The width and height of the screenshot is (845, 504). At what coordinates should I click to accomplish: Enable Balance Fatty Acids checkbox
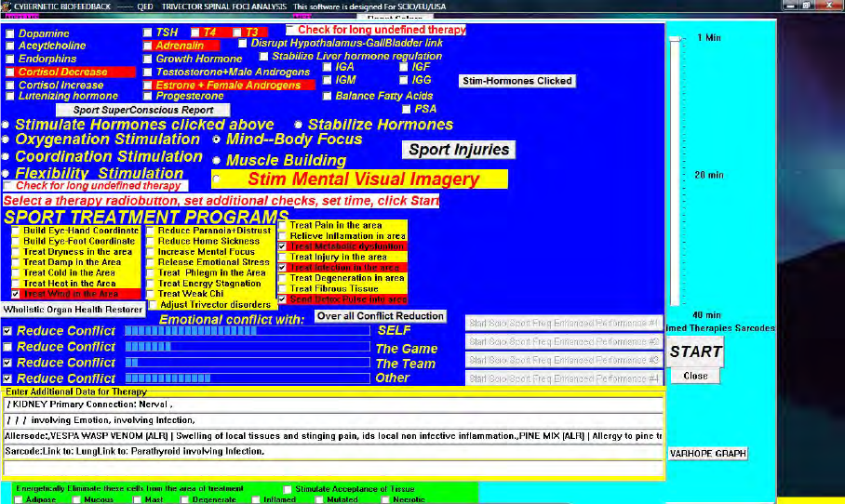328,96
